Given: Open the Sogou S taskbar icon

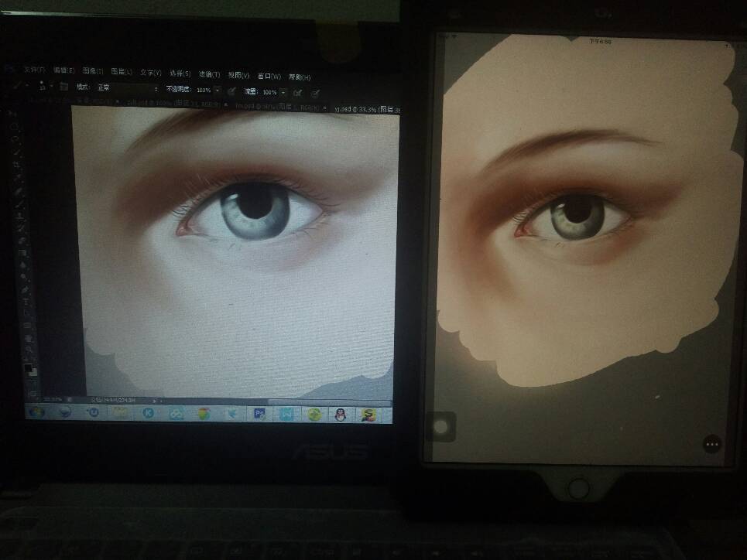Looking at the screenshot, I should (368, 415).
